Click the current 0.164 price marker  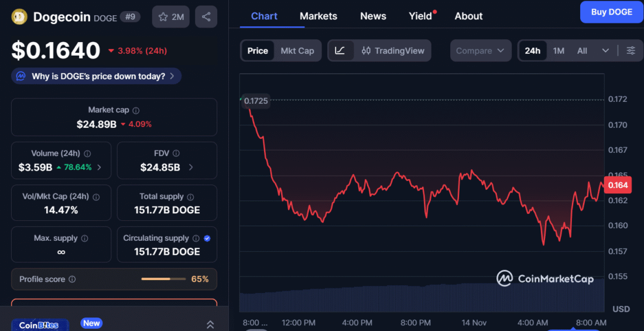click(x=618, y=186)
